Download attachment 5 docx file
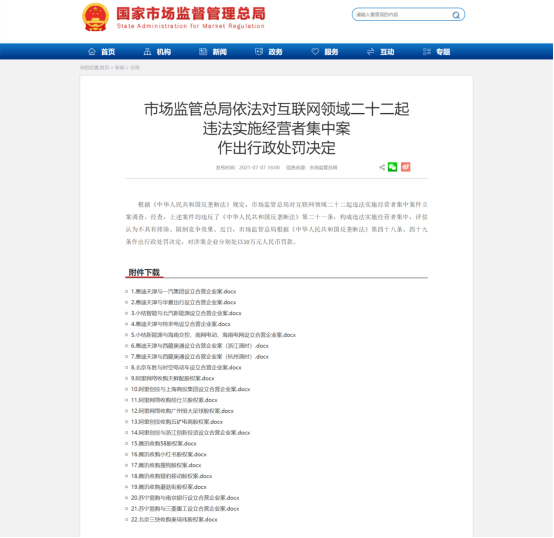This screenshot has height=538, width=554. pyautogui.click(x=213, y=335)
